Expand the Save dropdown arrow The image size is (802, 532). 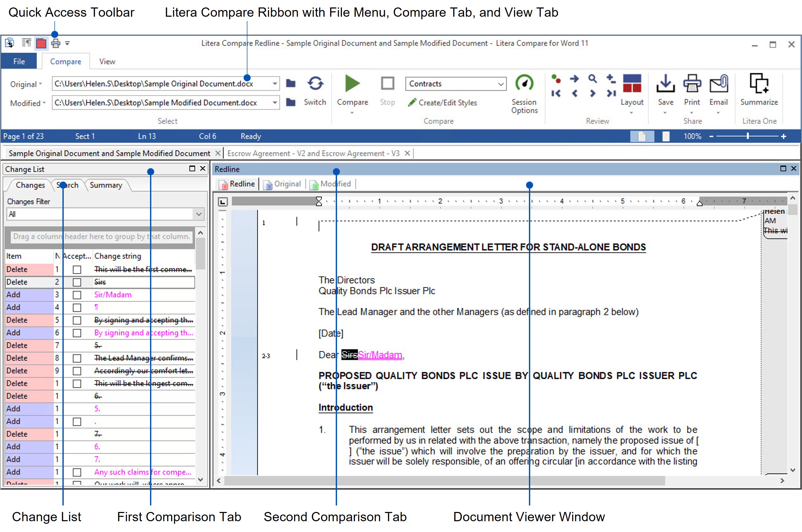tap(665, 112)
